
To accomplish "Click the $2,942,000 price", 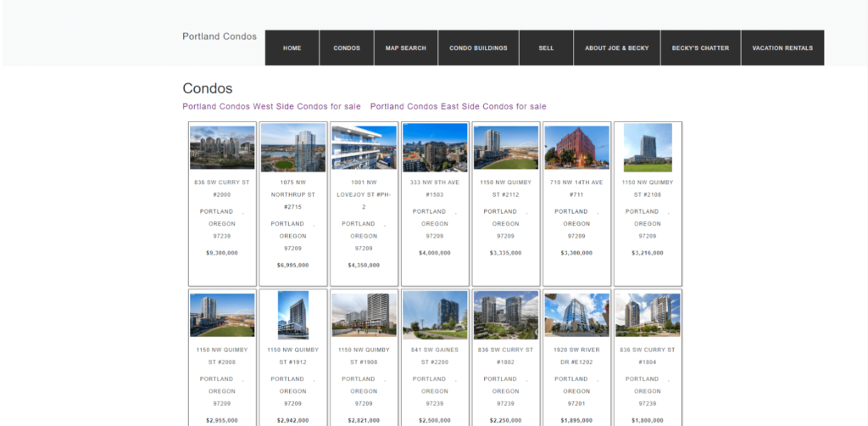I will pos(292,420).
